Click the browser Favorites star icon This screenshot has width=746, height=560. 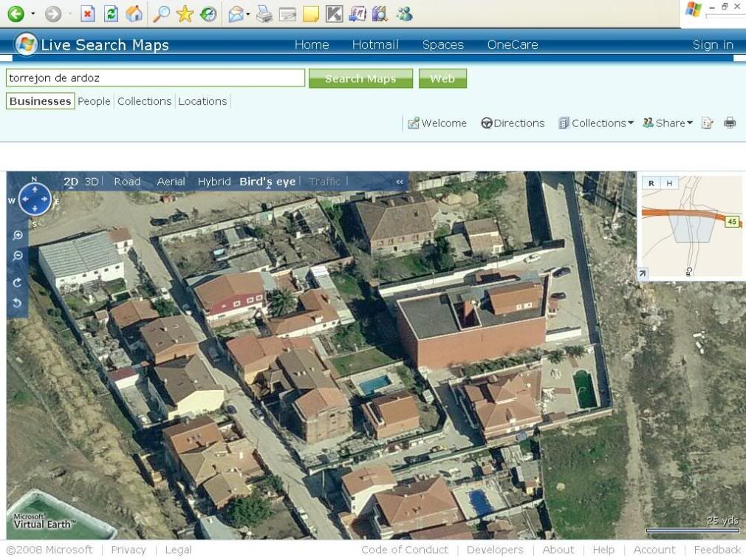point(185,13)
